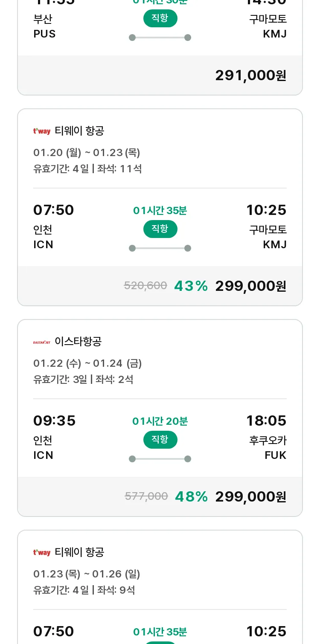Tap the T'way logo on the 01.23 flight
320x644 pixels.
click(x=42, y=552)
